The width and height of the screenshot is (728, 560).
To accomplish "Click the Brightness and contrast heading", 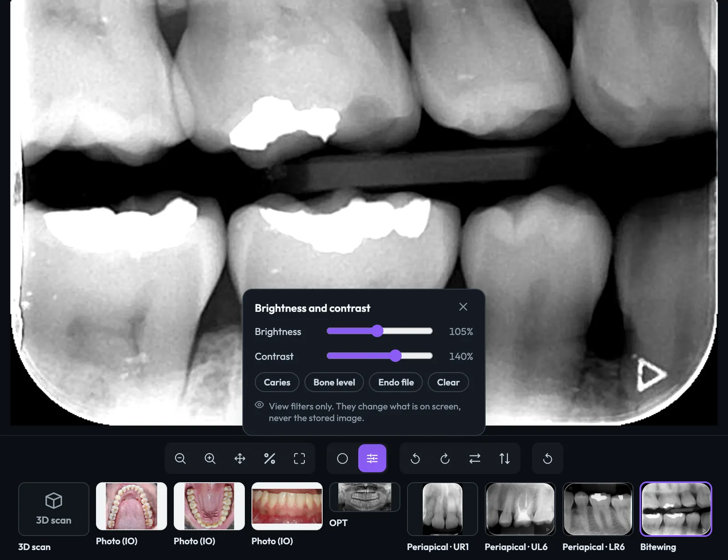I will pos(313,308).
